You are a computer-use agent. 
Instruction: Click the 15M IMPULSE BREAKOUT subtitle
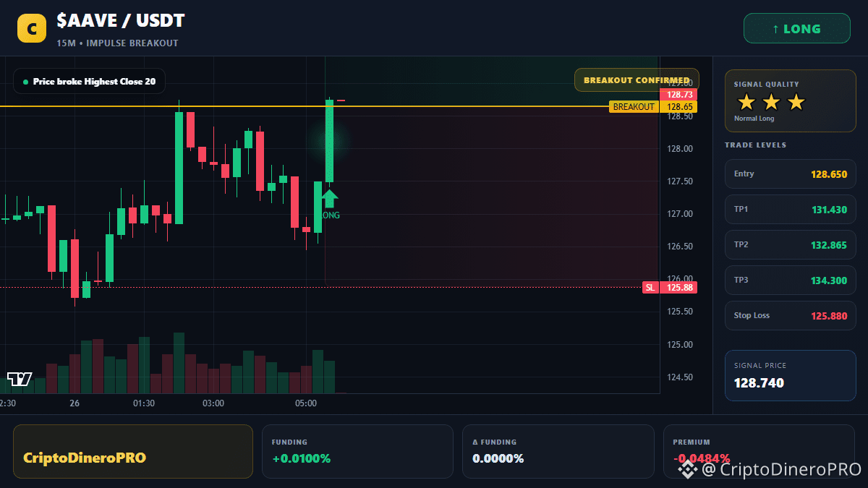pyautogui.click(x=117, y=43)
